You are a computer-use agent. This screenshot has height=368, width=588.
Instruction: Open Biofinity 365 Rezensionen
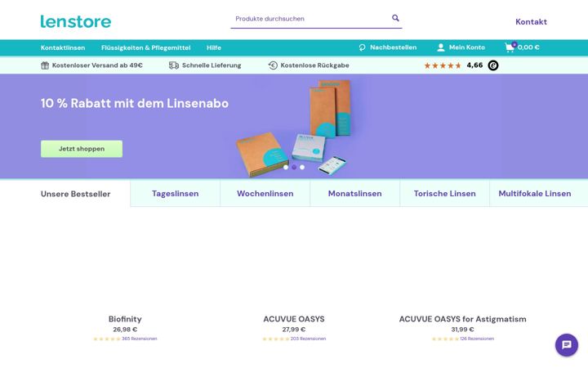140,339
